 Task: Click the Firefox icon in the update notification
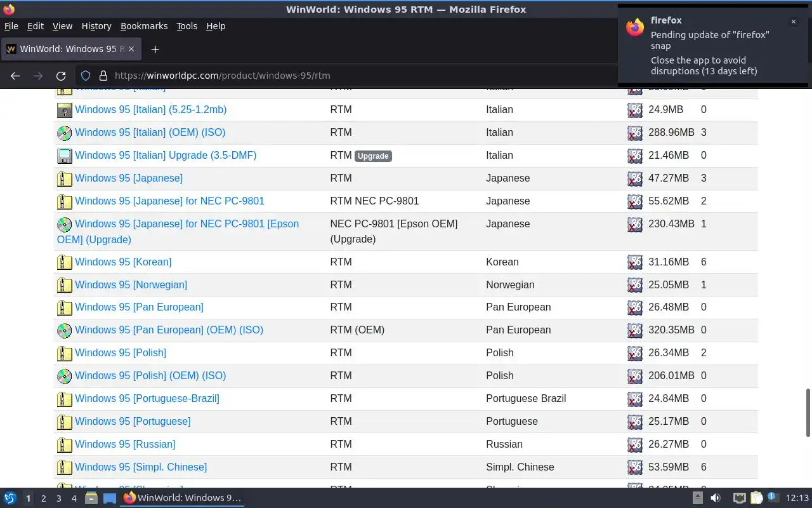pos(635,27)
